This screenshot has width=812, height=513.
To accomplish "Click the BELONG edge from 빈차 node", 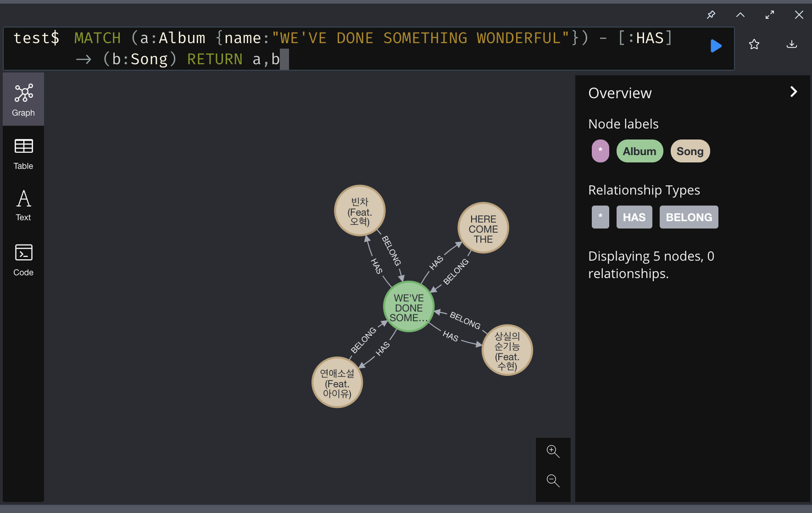I will pyautogui.click(x=391, y=251).
